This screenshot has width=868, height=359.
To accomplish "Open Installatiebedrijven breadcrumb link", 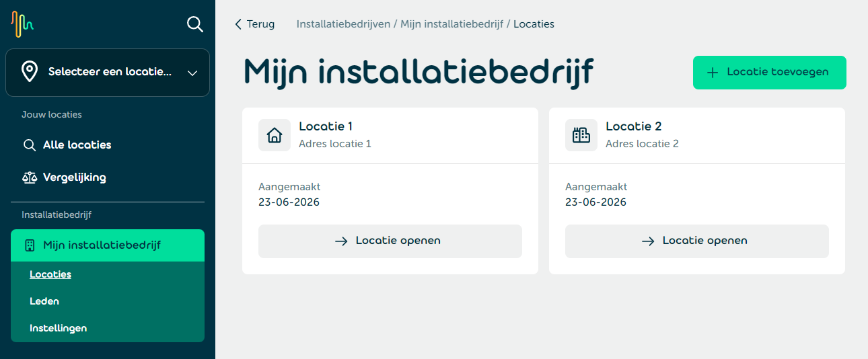I will click(x=343, y=24).
